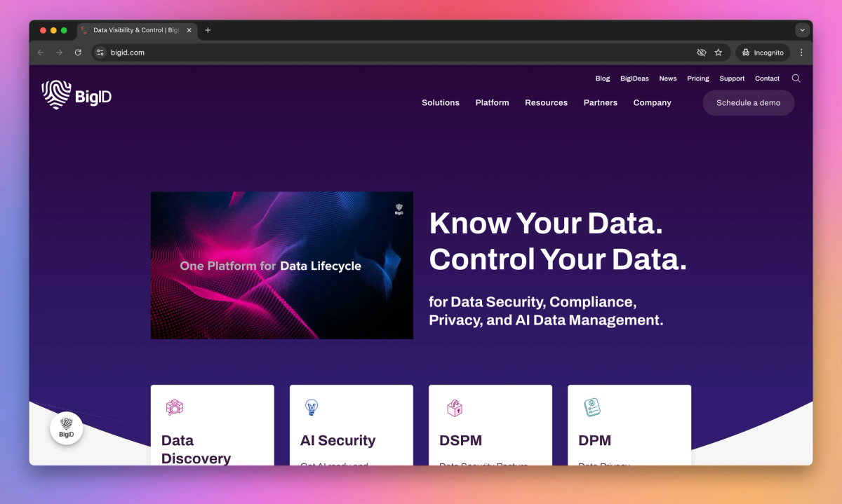Open Chrome three-dot menu
This screenshot has height=504, width=842.
(x=801, y=53)
